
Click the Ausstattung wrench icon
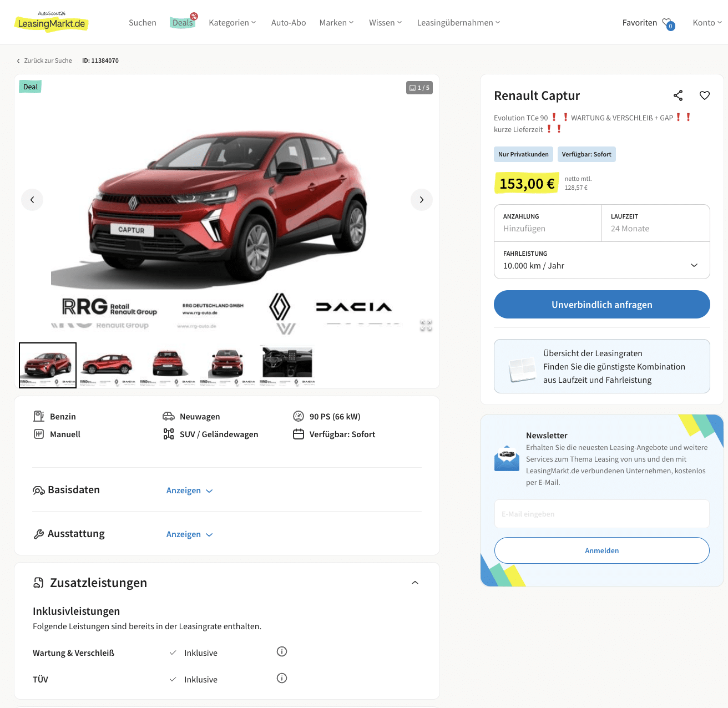tap(39, 534)
